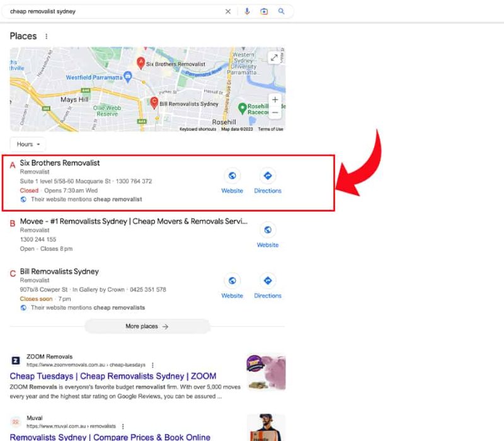Select Bill Removalists Sydney listing title

pyautogui.click(x=59, y=272)
